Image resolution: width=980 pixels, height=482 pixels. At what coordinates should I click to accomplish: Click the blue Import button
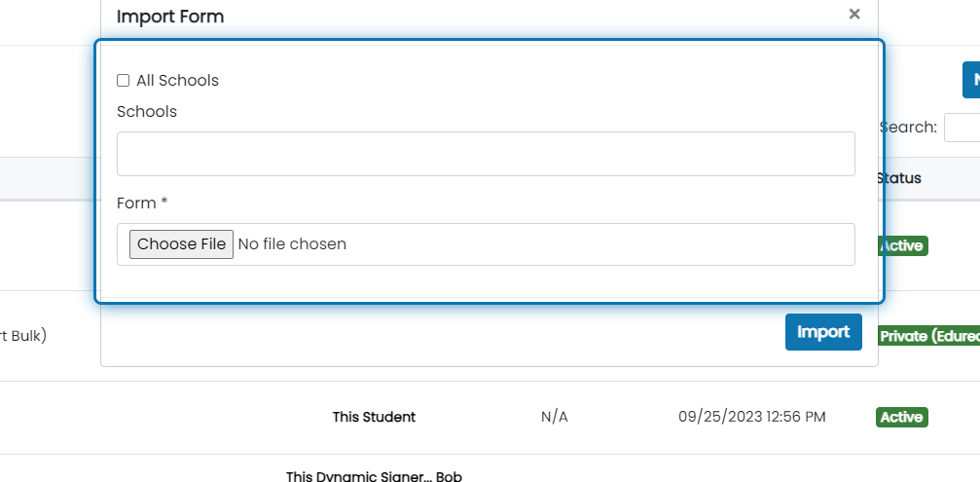click(823, 332)
